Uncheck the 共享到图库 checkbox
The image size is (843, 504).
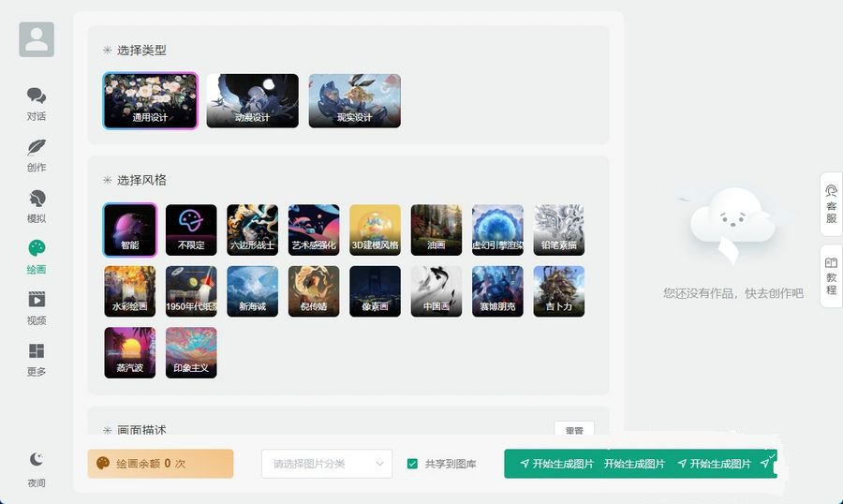(412, 464)
